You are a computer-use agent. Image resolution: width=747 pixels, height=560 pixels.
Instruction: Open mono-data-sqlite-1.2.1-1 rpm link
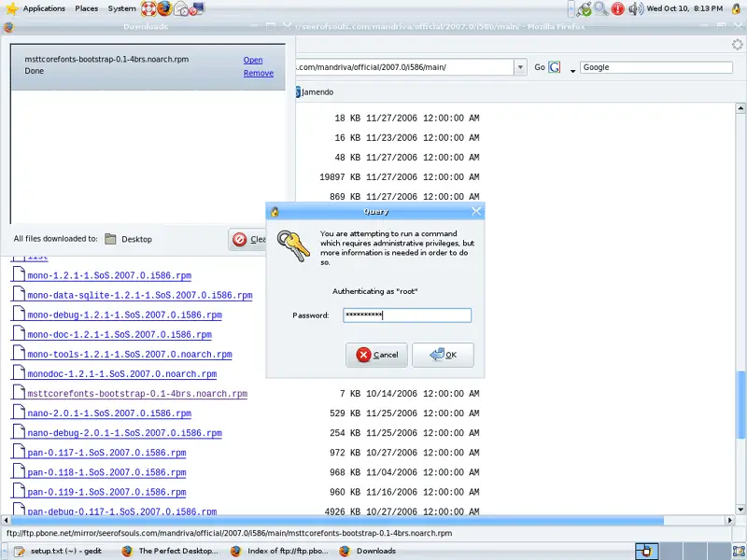(x=139, y=295)
